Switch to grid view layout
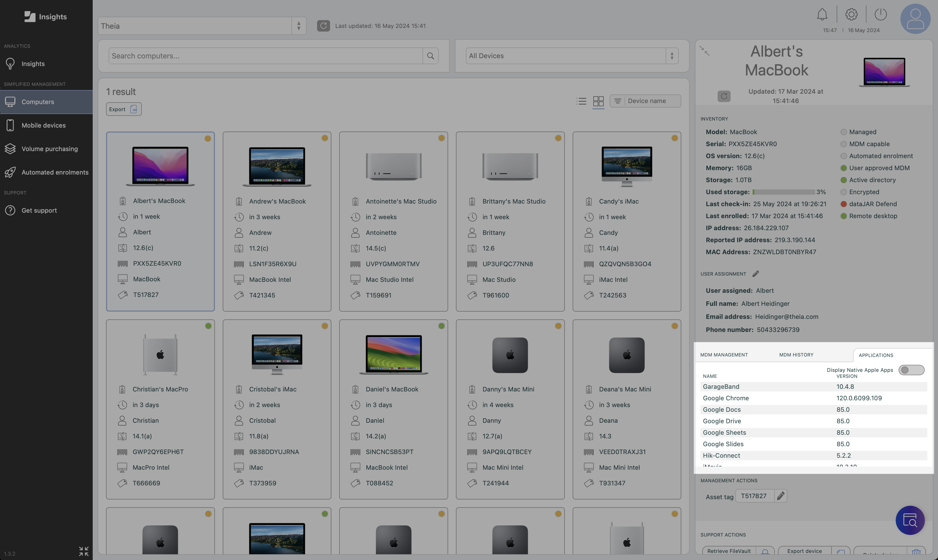Viewport: 938px width, 560px height. (x=599, y=101)
